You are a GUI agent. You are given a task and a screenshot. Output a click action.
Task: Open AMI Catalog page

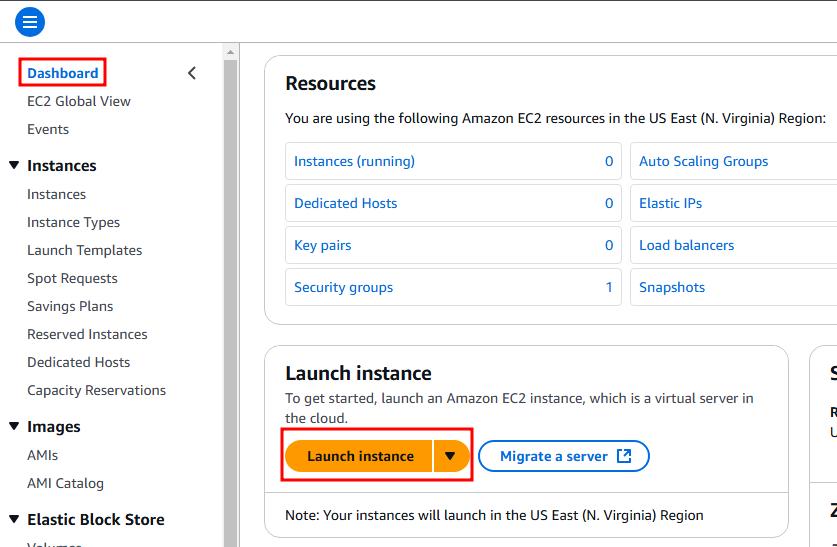click(66, 483)
